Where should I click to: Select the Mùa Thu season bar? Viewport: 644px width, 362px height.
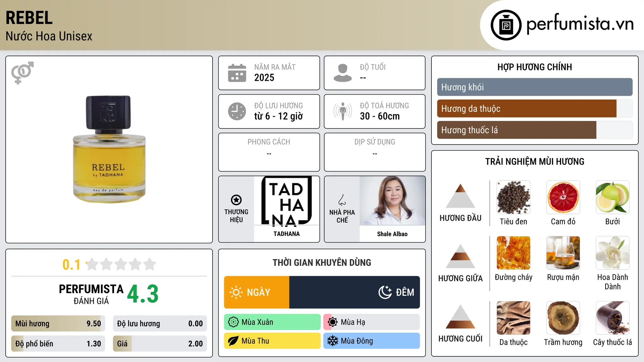click(x=272, y=341)
